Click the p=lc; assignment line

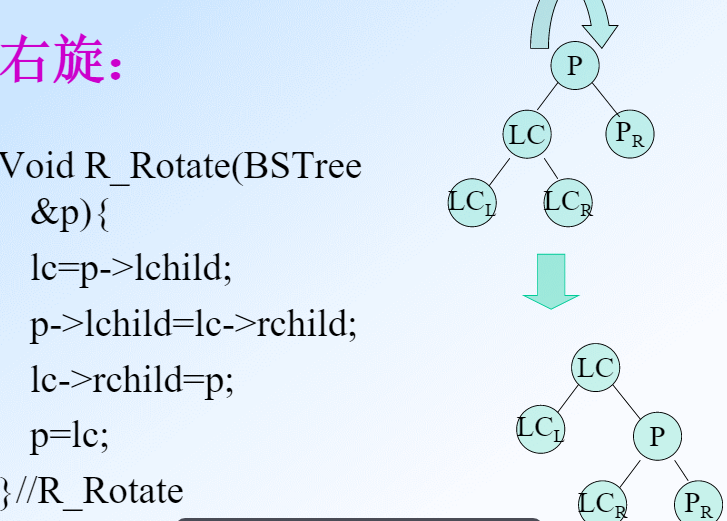pyautogui.click(x=70, y=436)
